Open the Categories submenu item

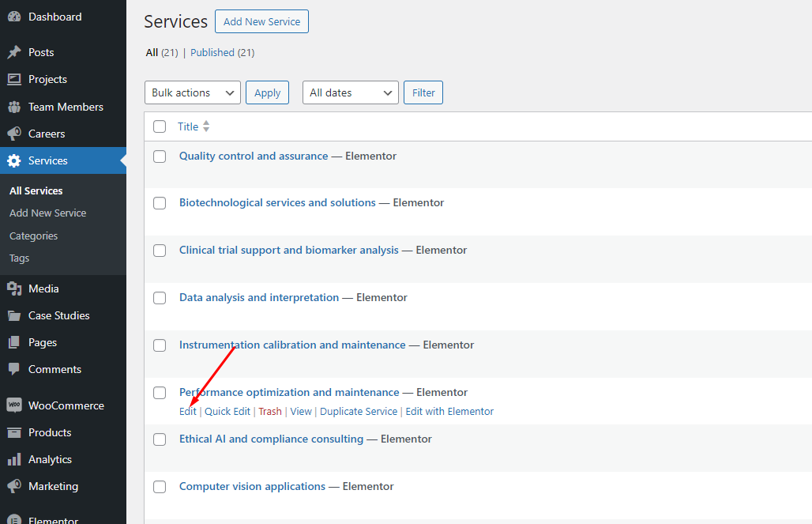click(33, 236)
